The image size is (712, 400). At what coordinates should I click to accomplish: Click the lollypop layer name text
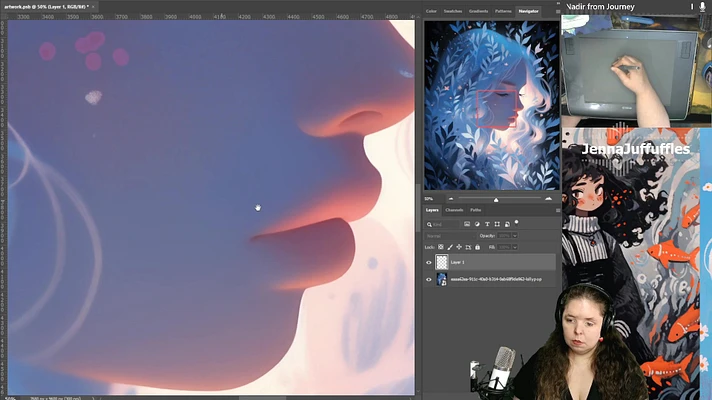(496, 279)
